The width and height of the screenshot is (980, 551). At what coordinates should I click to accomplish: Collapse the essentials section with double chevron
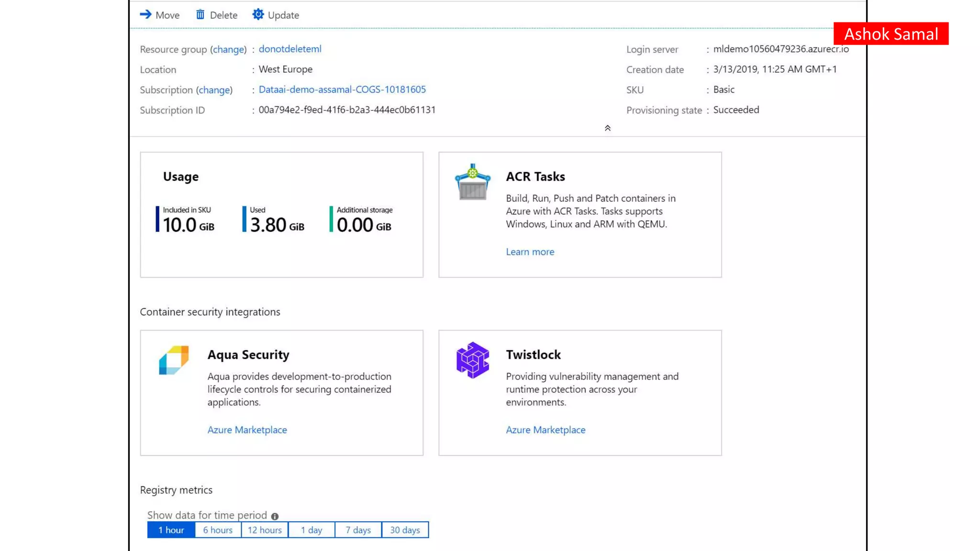tap(607, 128)
